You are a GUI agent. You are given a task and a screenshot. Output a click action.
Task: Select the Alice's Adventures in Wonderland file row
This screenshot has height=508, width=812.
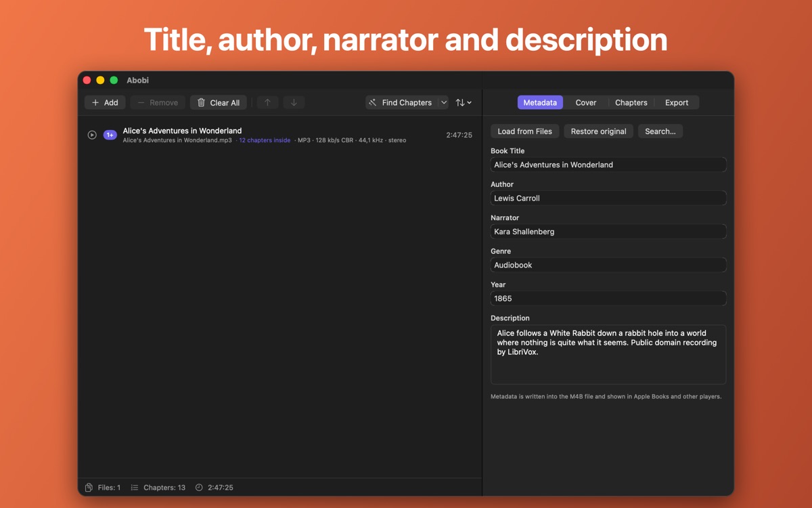[279, 135]
